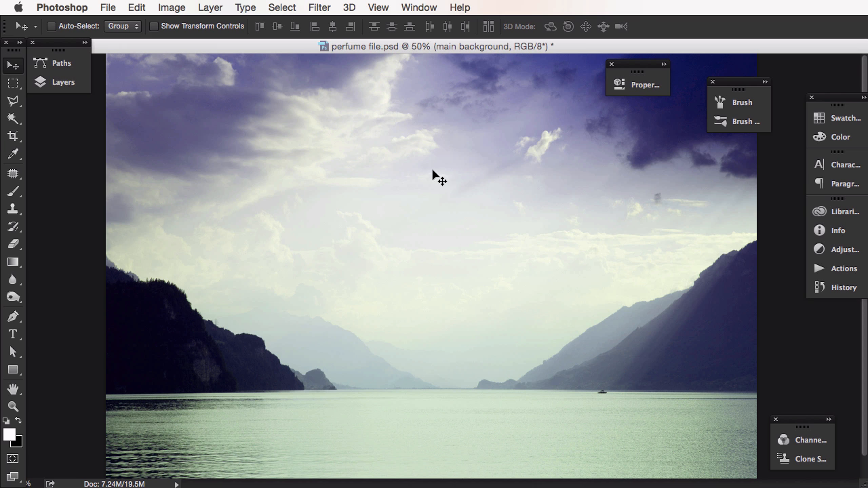Enable the Auto-Select checkbox
Image resolution: width=868 pixels, height=488 pixels.
tap(52, 26)
